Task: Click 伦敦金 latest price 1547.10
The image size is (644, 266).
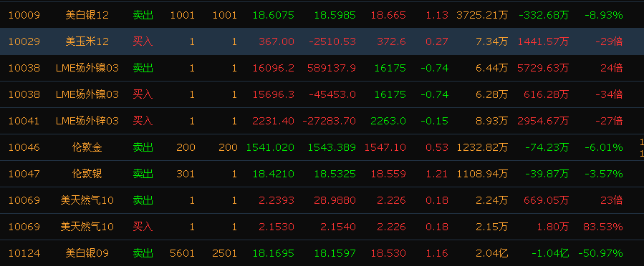Action: [385, 147]
